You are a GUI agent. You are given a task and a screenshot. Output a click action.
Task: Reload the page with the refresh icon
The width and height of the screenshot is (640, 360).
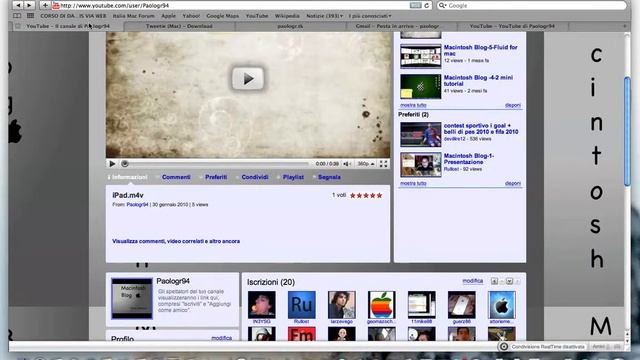427,5
